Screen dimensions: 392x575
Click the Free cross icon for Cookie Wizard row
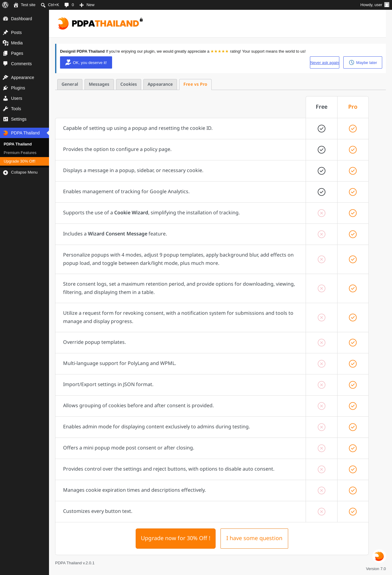[322, 213]
